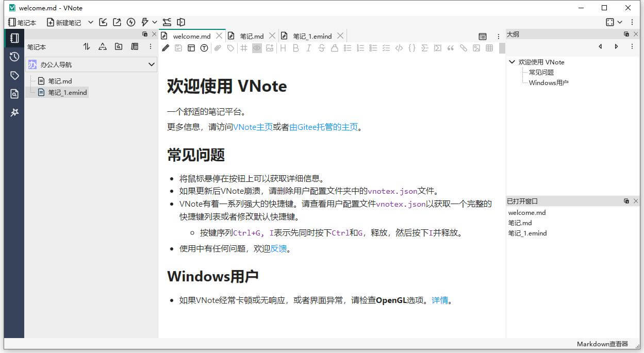This screenshot has width=644, height=353.
Task: Open the History panel in the left sidebar
Action: [x=14, y=57]
